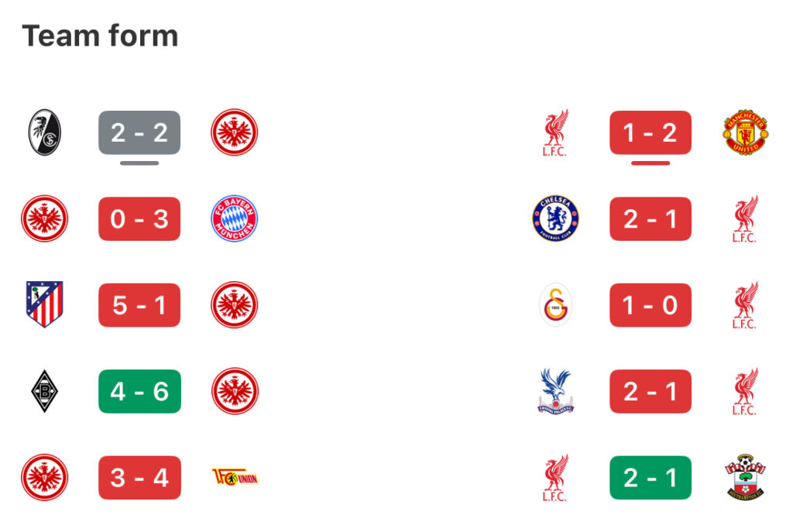
Task: Open the 3 - 4 match score
Action: (x=139, y=477)
